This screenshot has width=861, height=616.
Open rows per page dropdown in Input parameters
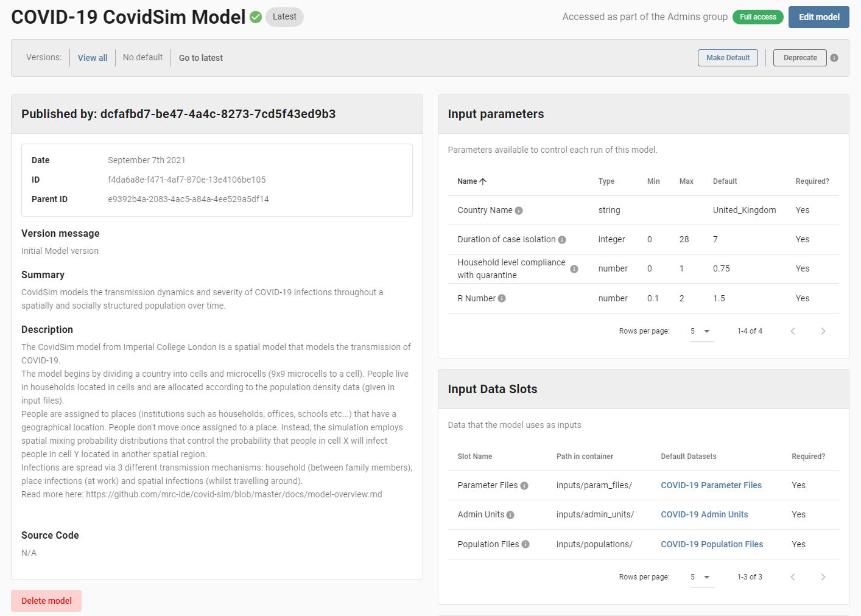(x=701, y=331)
